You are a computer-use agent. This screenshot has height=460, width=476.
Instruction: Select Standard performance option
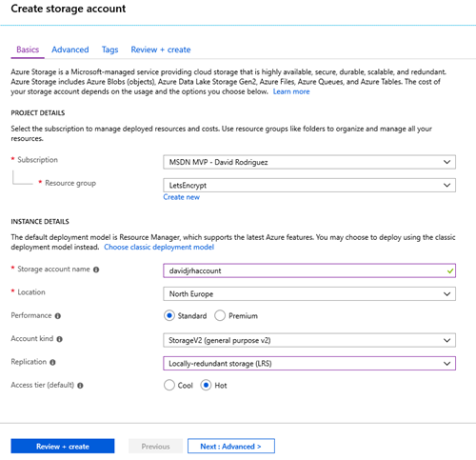(169, 315)
